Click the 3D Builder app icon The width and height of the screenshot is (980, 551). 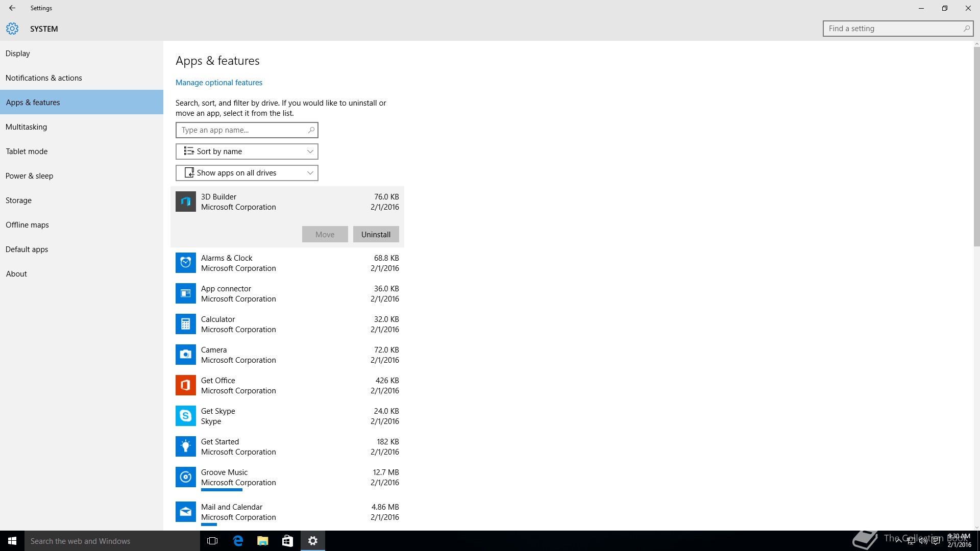(186, 202)
